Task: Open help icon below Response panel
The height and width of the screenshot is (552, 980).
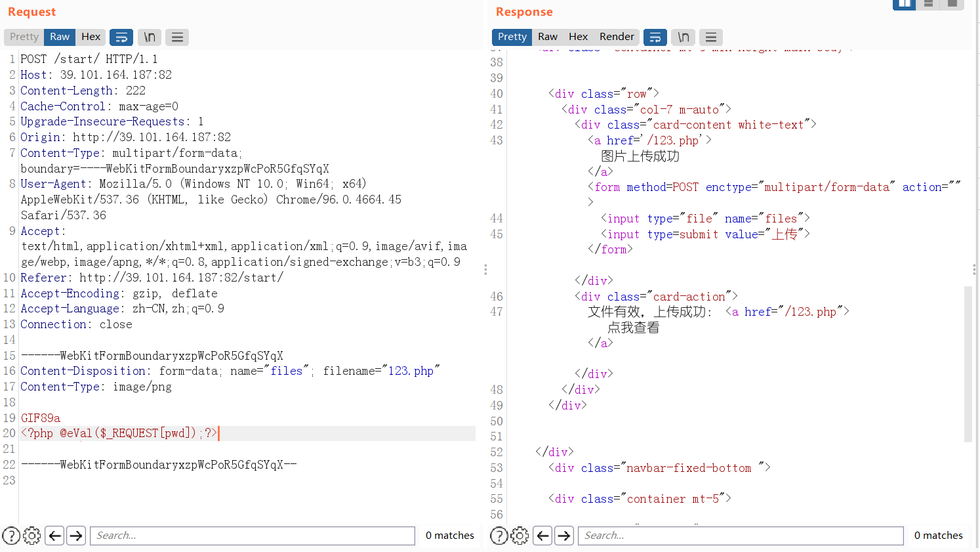Action: tap(499, 536)
